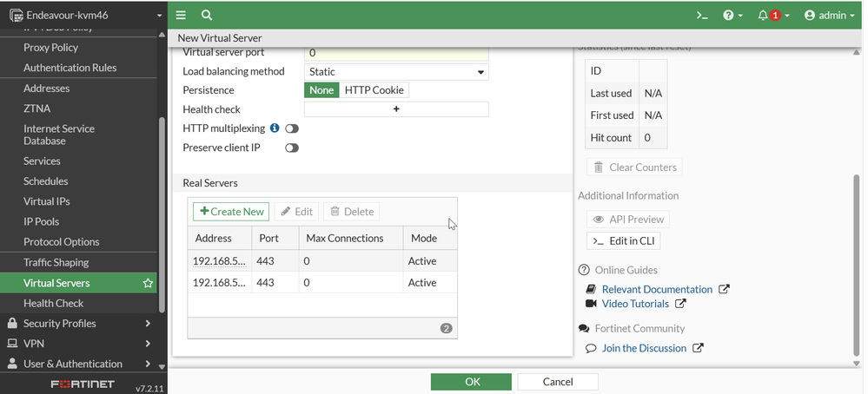Screen dimensions: 868x394
Task: Open Health Check in sidebar
Action: (54, 303)
